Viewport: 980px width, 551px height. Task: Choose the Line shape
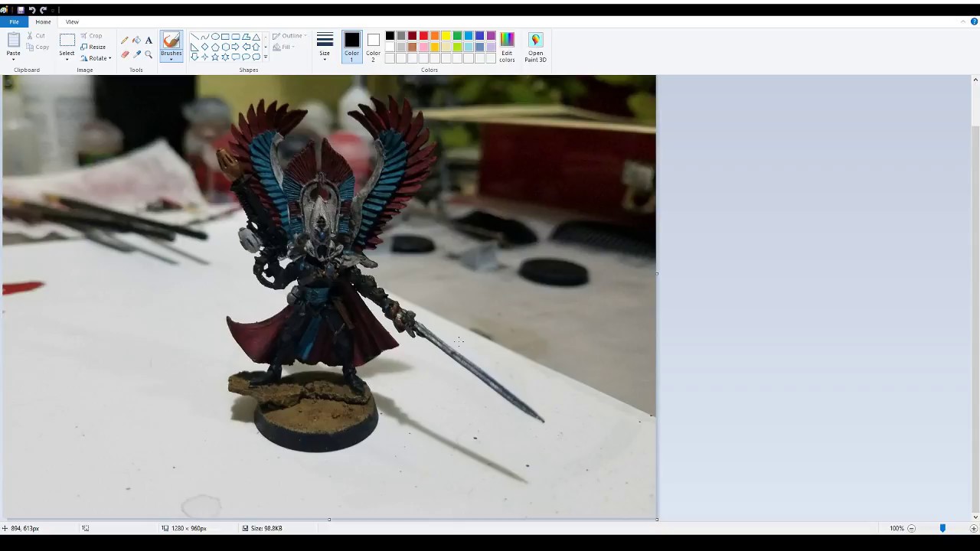(194, 37)
